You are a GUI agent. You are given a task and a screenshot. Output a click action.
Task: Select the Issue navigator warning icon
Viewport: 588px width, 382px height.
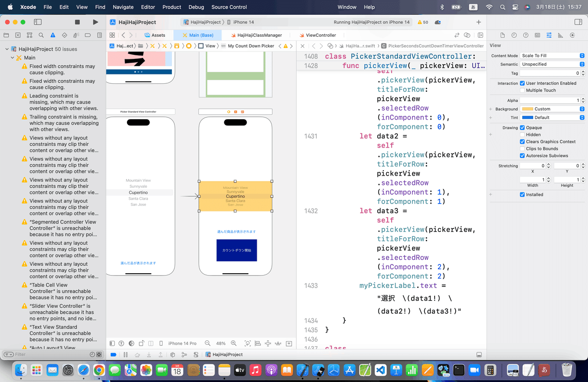click(52, 35)
